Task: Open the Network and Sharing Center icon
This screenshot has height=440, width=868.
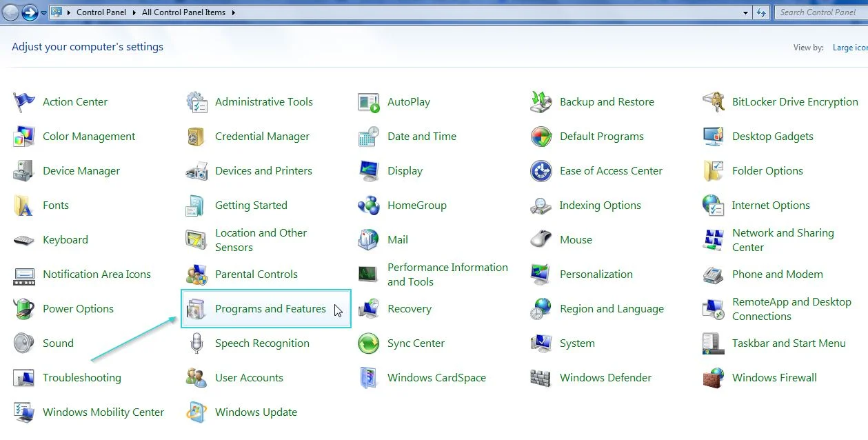Action: coord(714,240)
